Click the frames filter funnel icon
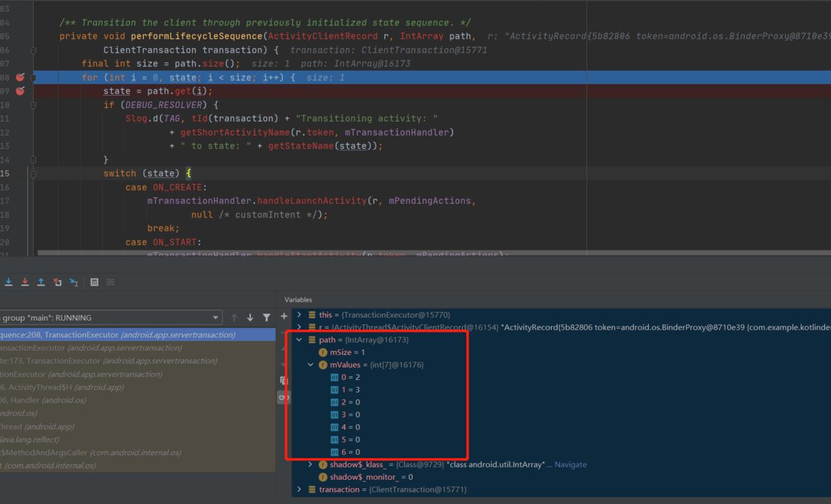Viewport: 831px width, 504px height. (x=266, y=317)
